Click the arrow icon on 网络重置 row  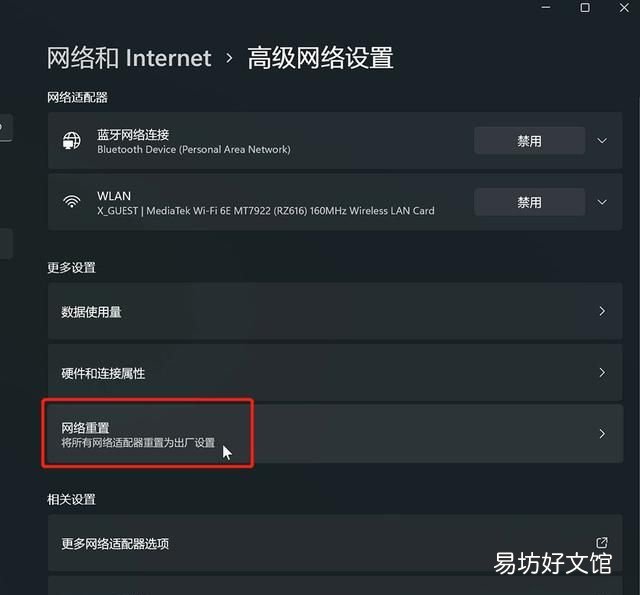(602, 433)
